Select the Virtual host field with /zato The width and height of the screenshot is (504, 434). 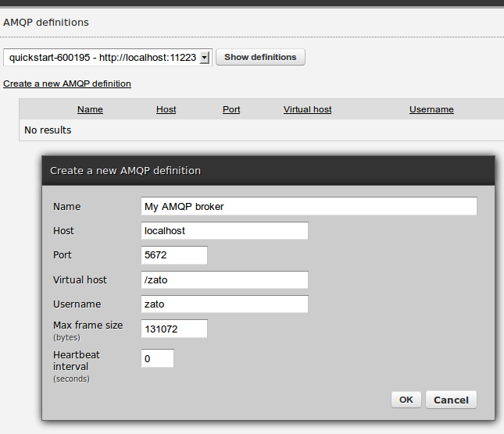(224, 279)
